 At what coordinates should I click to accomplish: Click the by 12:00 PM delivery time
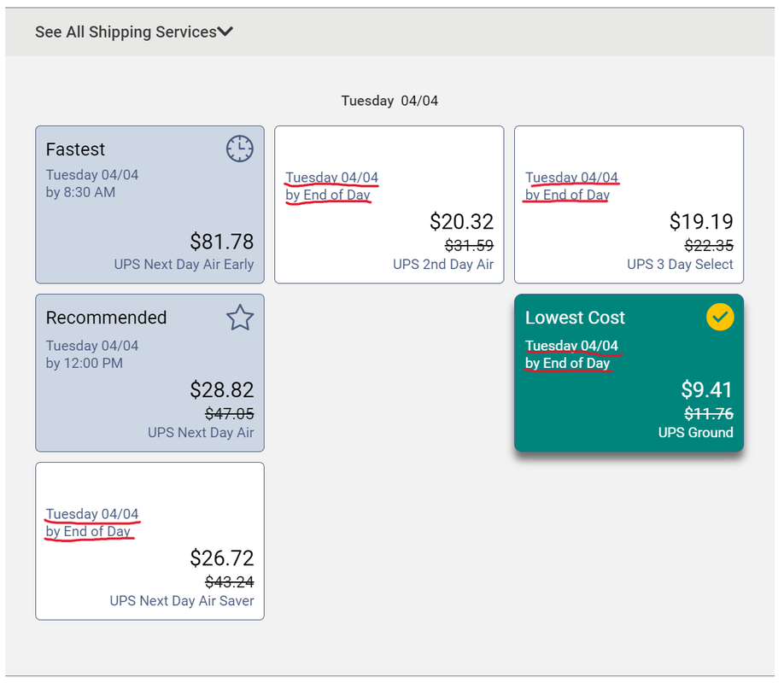click(85, 364)
